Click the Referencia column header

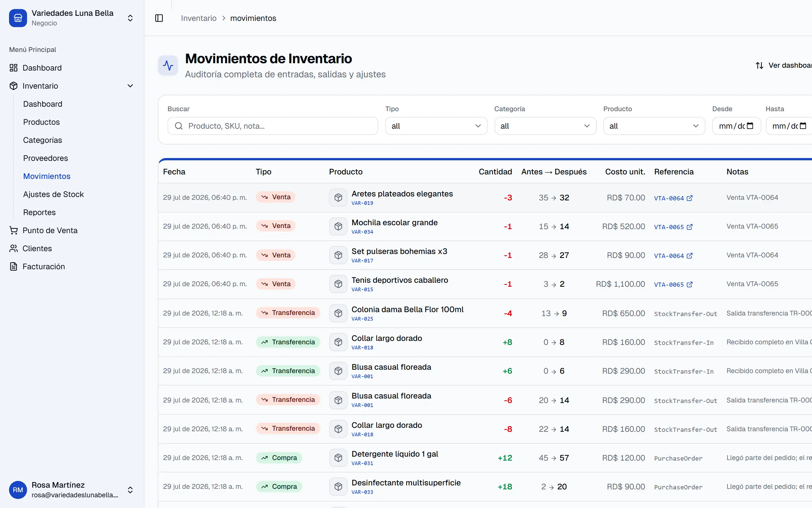pyautogui.click(x=674, y=172)
